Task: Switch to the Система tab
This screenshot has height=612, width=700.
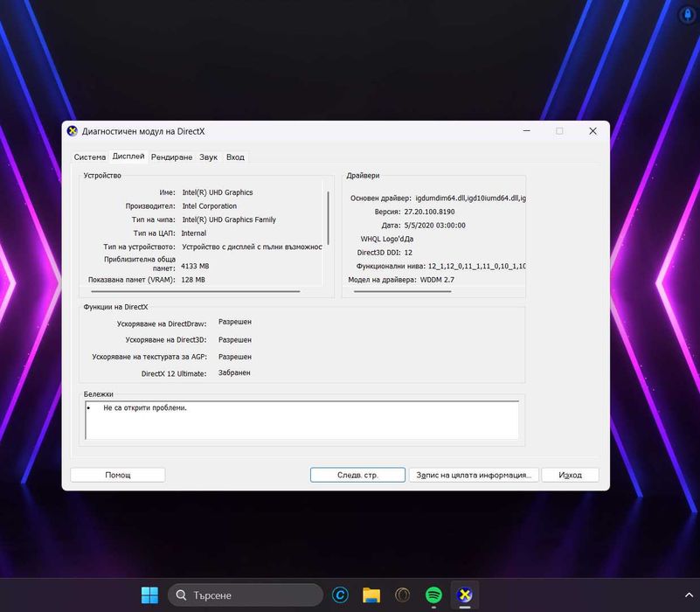Action: coord(90,157)
